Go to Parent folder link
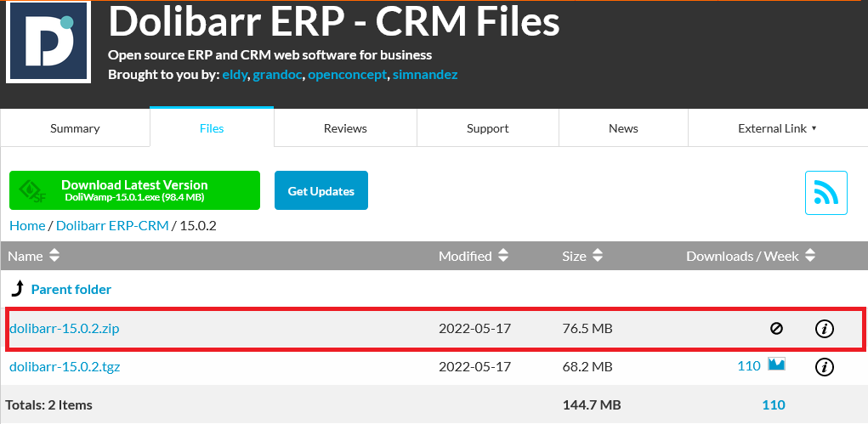 point(71,290)
